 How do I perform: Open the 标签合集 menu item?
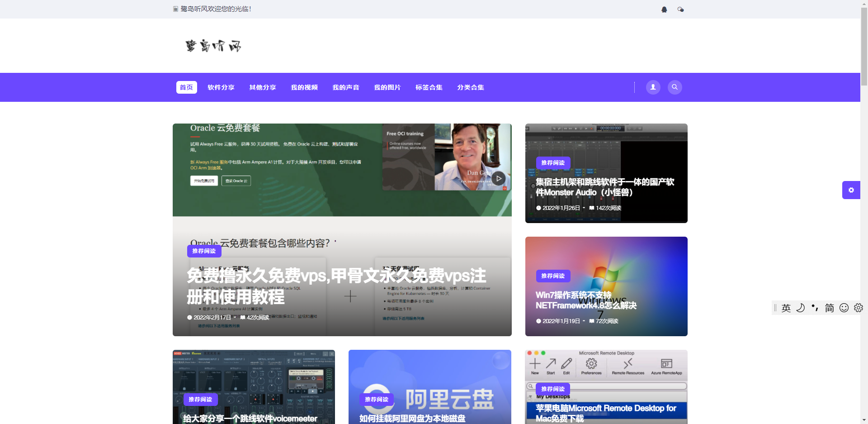[429, 87]
